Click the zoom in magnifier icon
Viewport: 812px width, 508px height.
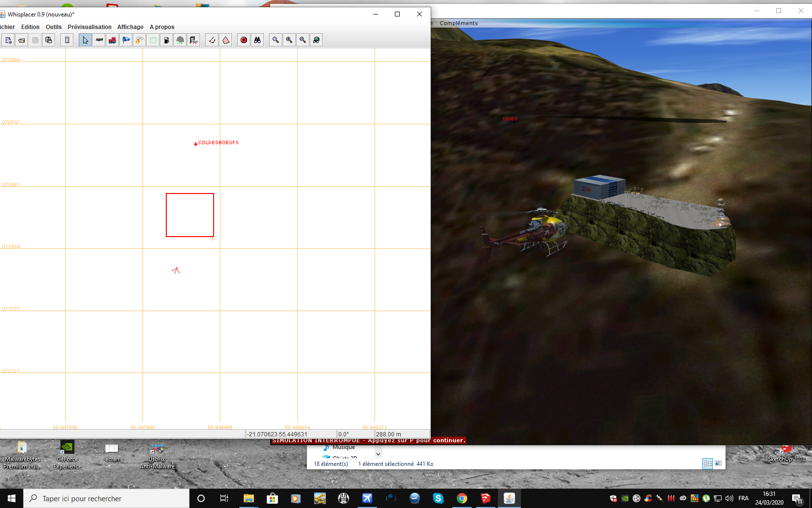(289, 40)
